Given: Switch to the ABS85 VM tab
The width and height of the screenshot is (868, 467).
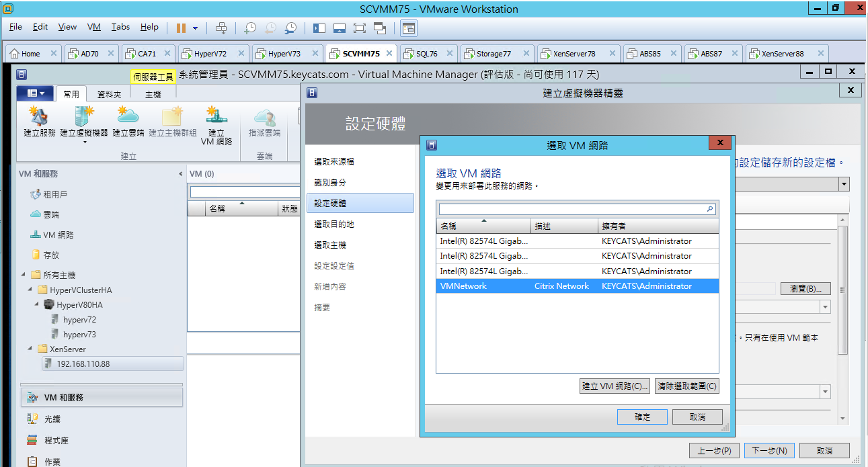Looking at the screenshot, I should (649, 54).
